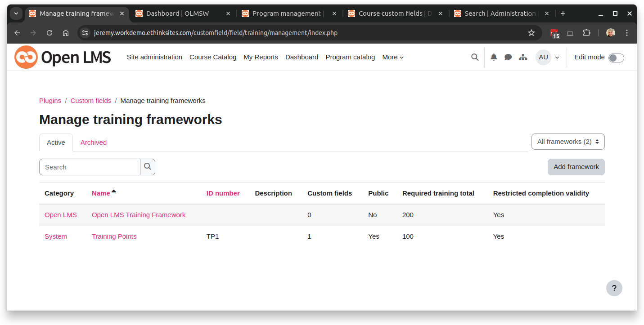Image resolution: width=644 pixels, height=325 pixels.
Task: Reload the page
Action: 50,33
